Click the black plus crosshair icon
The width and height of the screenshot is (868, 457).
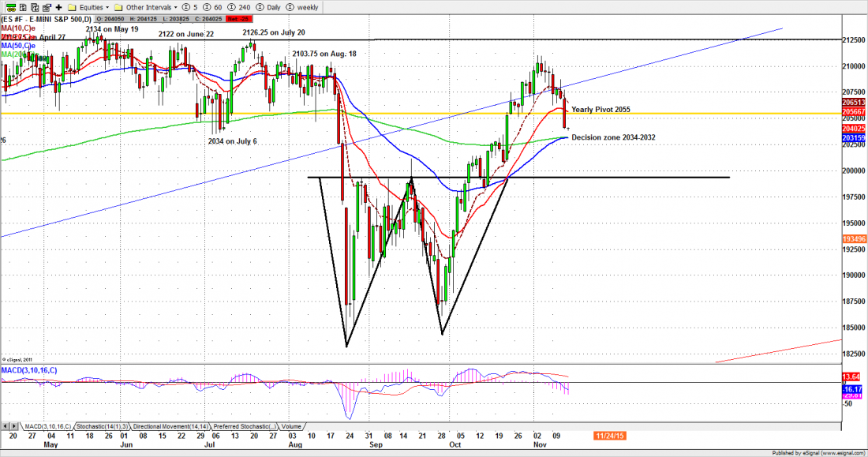[58, 6]
